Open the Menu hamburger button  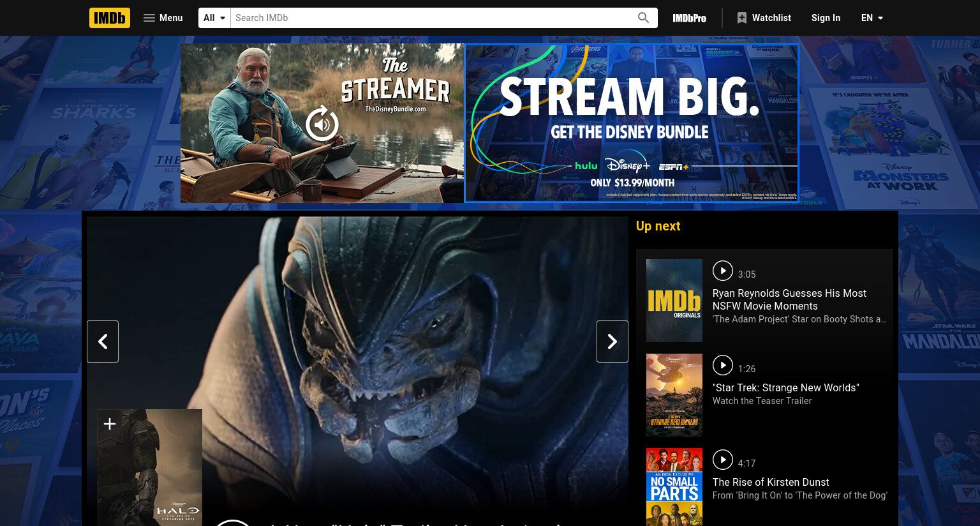[163, 18]
